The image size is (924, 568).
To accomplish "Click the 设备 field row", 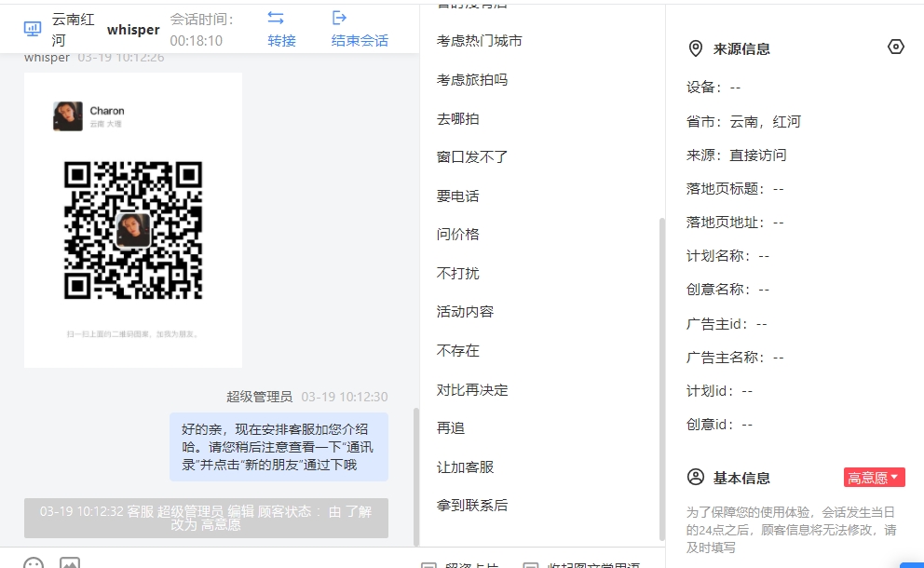I will [713, 88].
